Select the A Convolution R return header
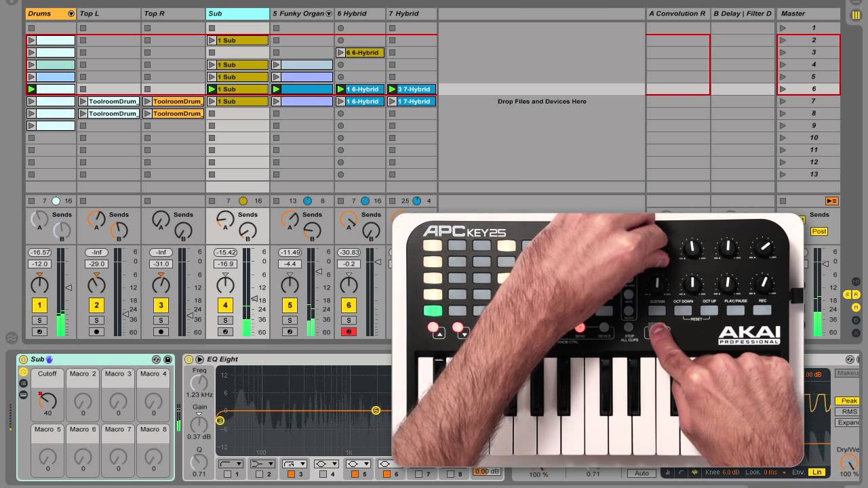This screenshot has height=488, width=868. [x=677, y=14]
